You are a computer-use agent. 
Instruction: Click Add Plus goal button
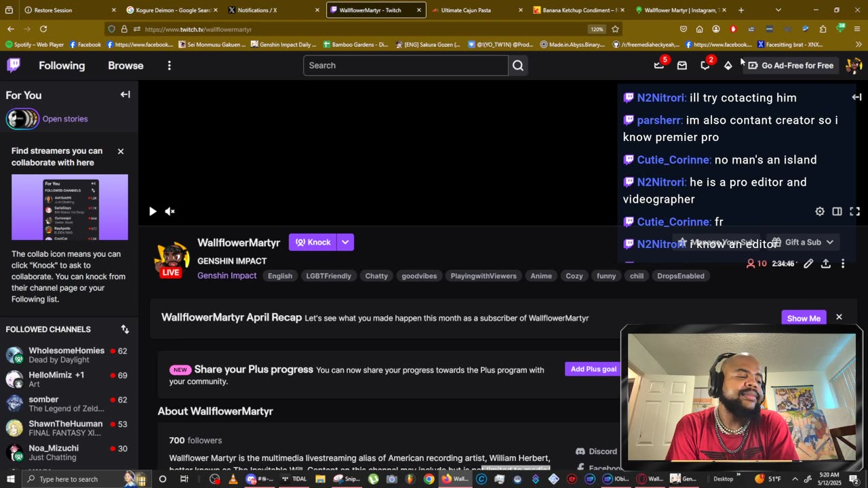(x=593, y=369)
